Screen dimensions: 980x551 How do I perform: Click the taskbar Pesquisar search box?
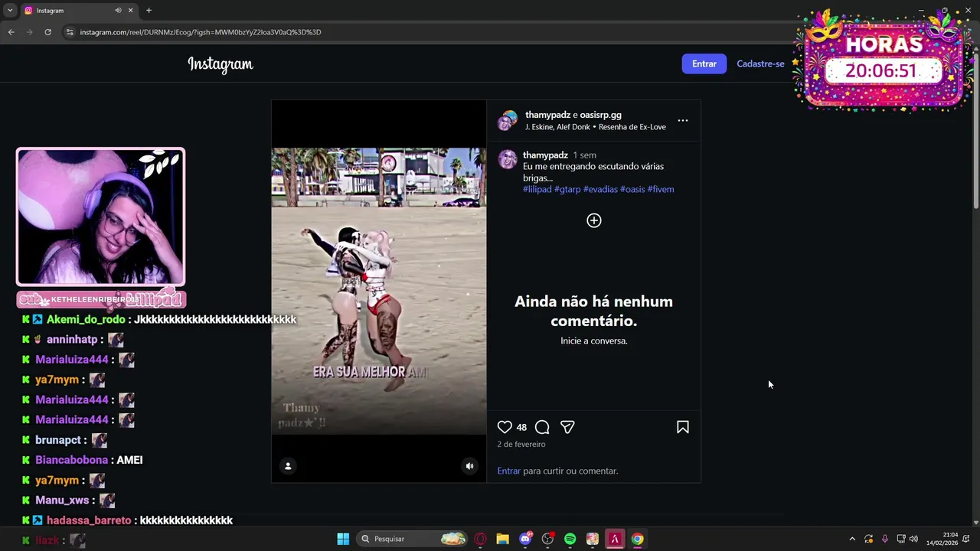tap(412, 539)
